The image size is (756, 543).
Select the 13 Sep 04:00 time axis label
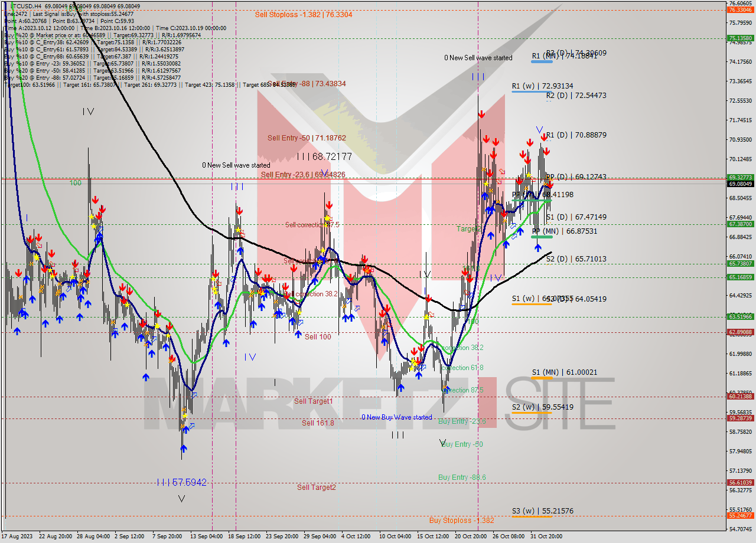point(206,537)
